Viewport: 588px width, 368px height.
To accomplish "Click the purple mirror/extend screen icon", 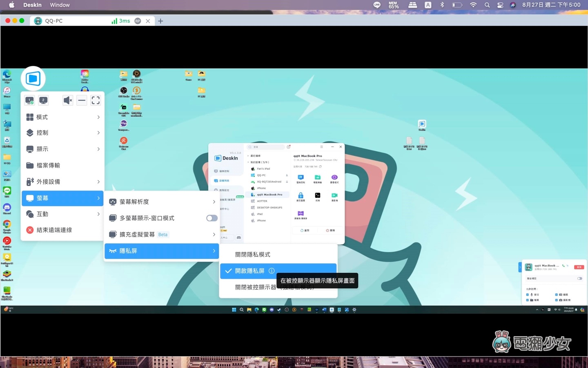I will 301,213.
